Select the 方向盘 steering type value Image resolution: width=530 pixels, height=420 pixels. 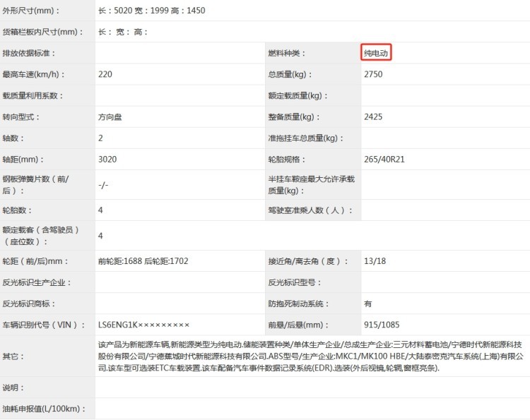pyautogui.click(x=110, y=117)
